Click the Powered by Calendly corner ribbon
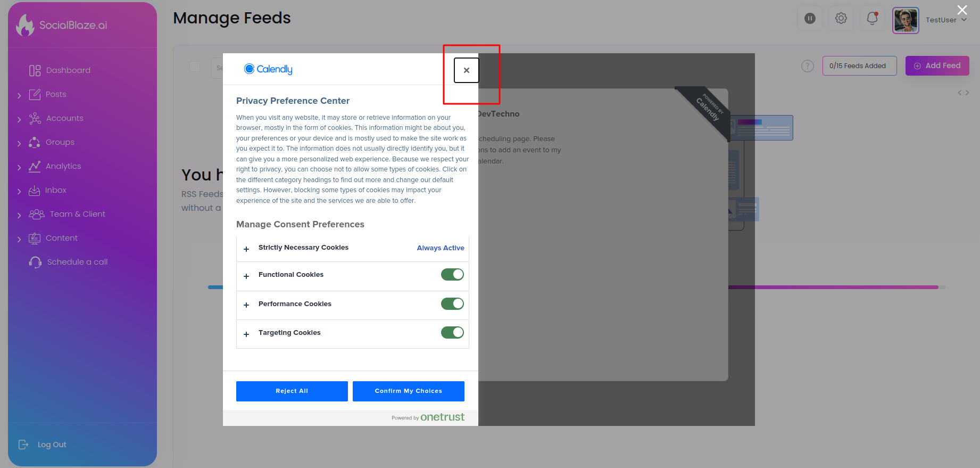The height and width of the screenshot is (468, 980). click(x=709, y=108)
